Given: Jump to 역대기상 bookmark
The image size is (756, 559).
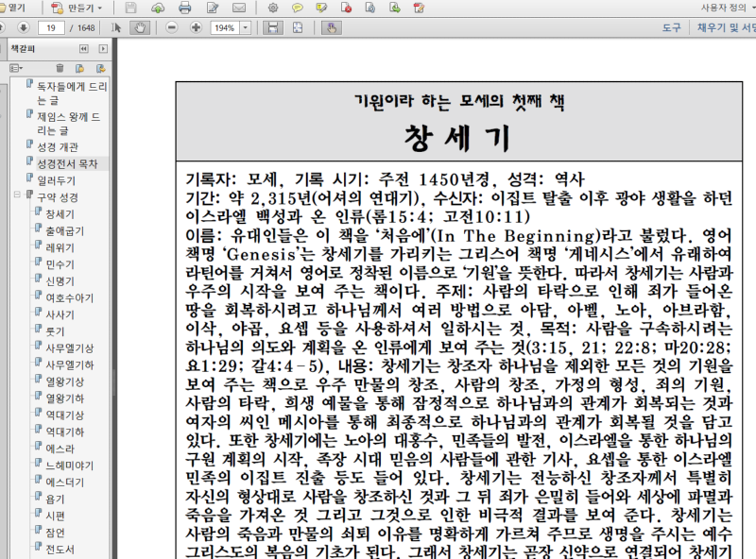Looking at the screenshot, I should [64, 415].
